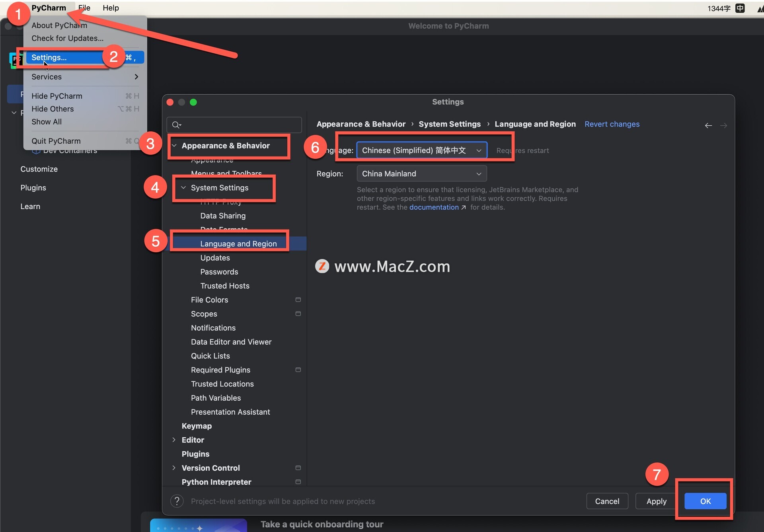The height and width of the screenshot is (532, 764).
Task: Select Passwords in settings tree
Action: click(219, 272)
